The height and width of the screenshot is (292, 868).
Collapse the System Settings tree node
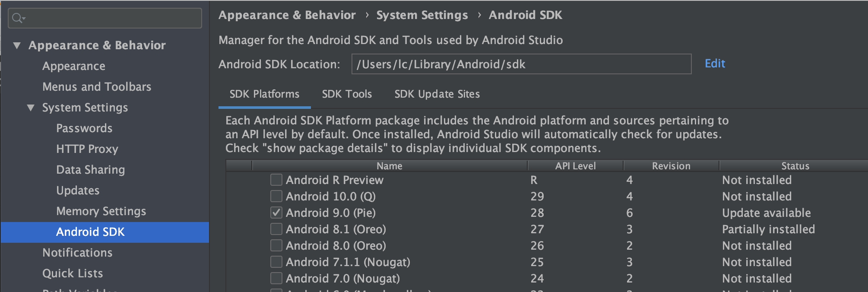[31, 108]
